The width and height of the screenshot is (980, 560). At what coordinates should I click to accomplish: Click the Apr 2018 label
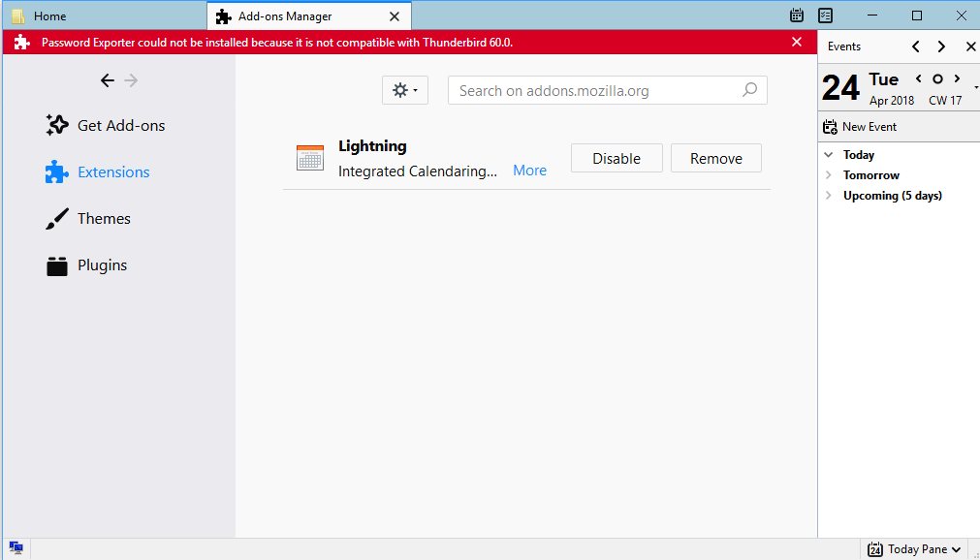pos(891,101)
